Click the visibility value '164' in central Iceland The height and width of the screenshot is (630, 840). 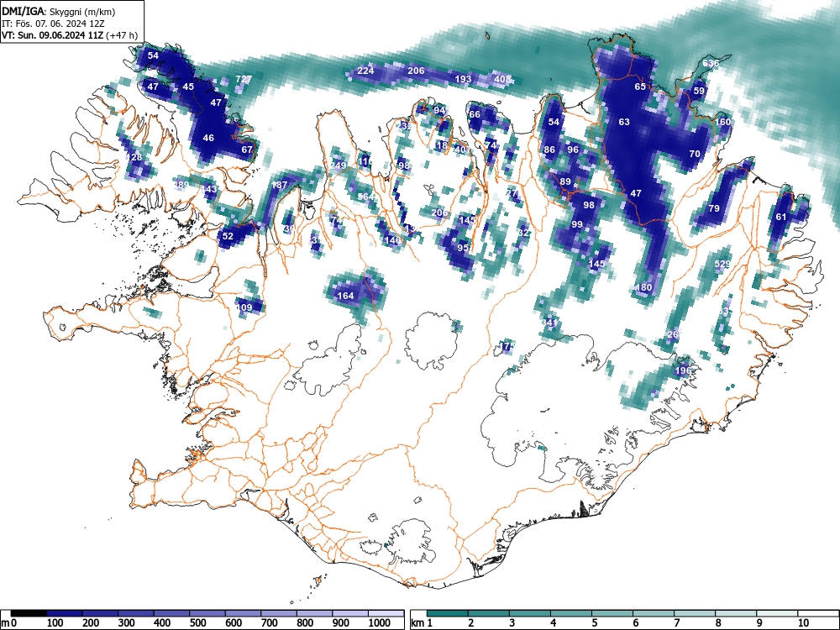(x=345, y=296)
